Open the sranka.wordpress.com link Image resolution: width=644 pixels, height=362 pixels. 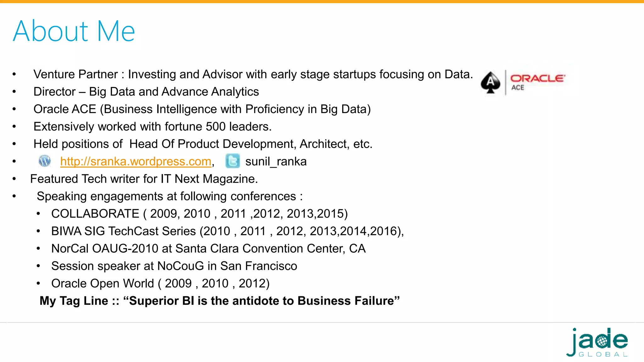(x=136, y=162)
